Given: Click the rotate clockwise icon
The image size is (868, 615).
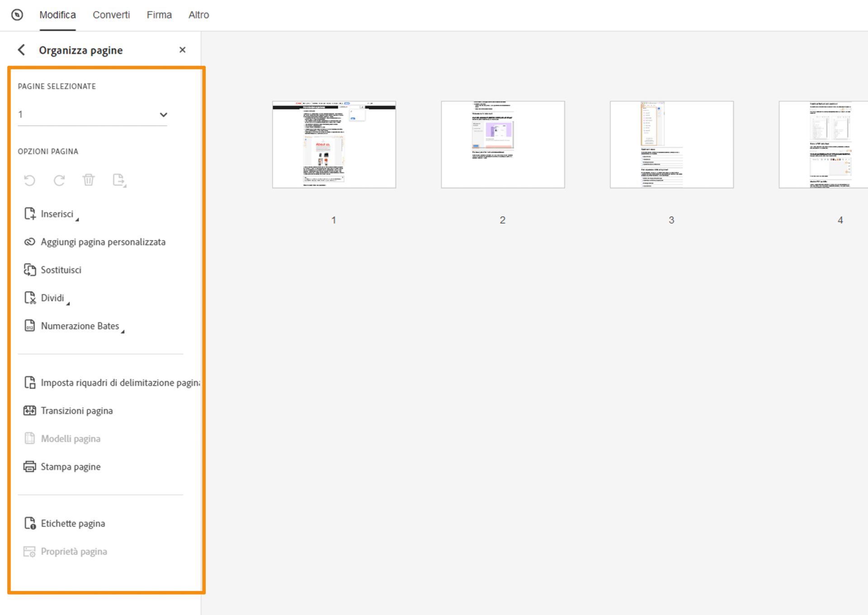Looking at the screenshot, I should (x=59, y=180).
